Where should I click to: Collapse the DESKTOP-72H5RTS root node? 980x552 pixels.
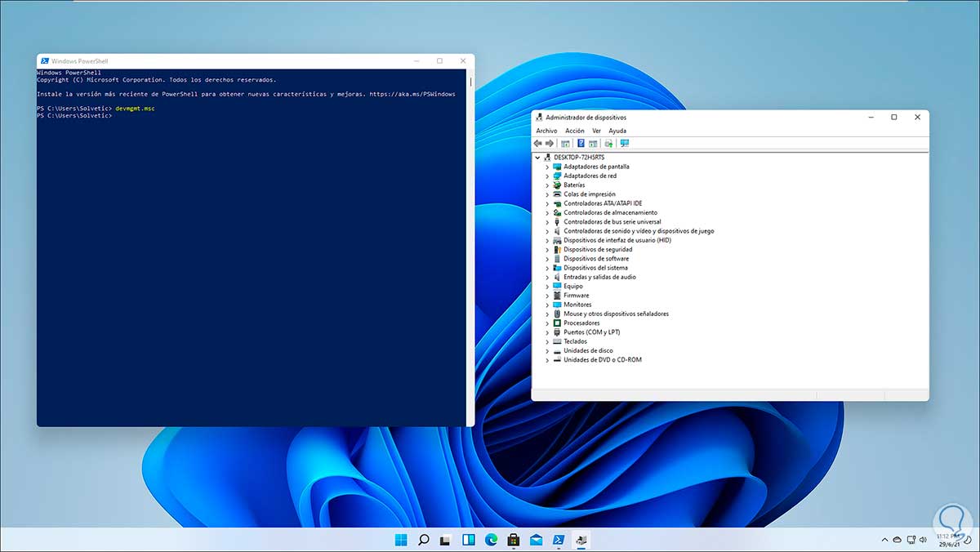[538, 157]
